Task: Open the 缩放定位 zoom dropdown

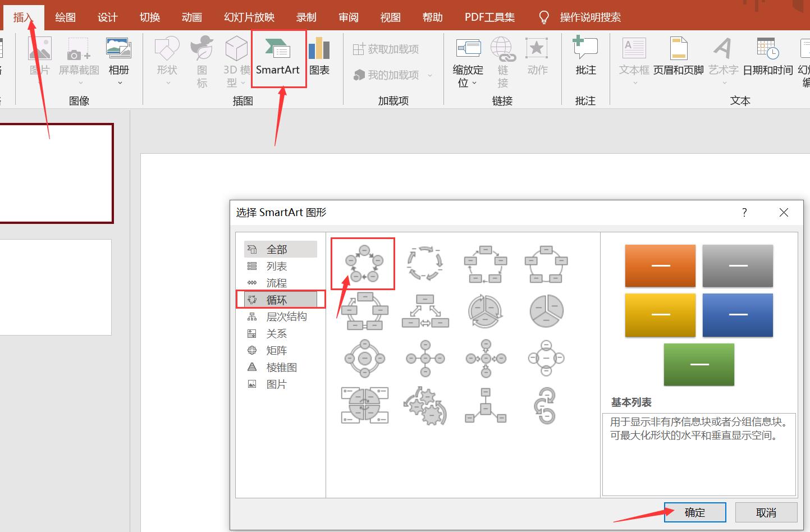Action: 468,76
